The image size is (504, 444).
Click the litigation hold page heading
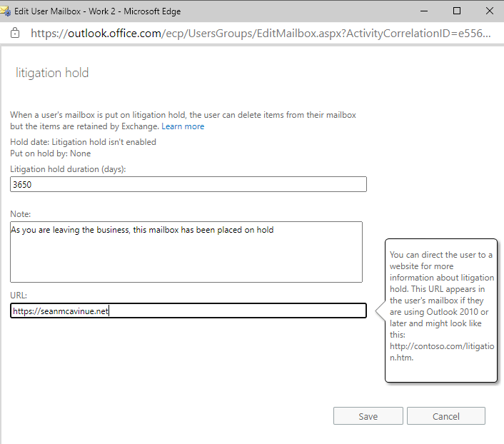coord(52,74)
